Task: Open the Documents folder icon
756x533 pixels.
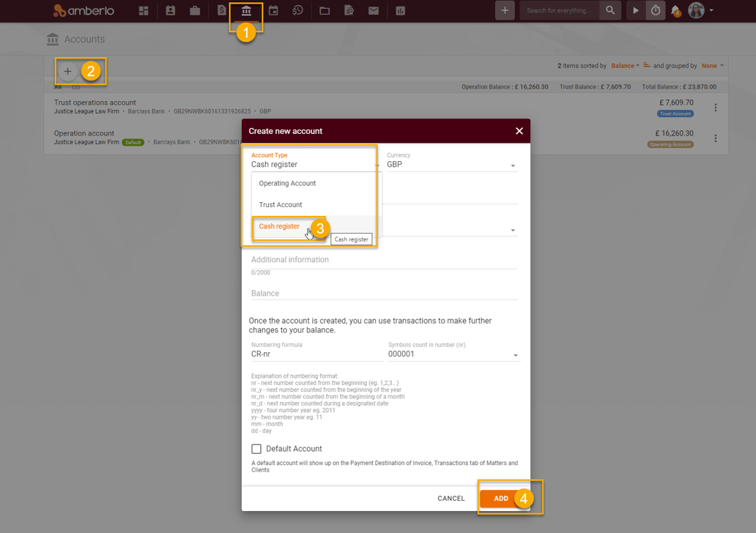Action: (326, 10)
